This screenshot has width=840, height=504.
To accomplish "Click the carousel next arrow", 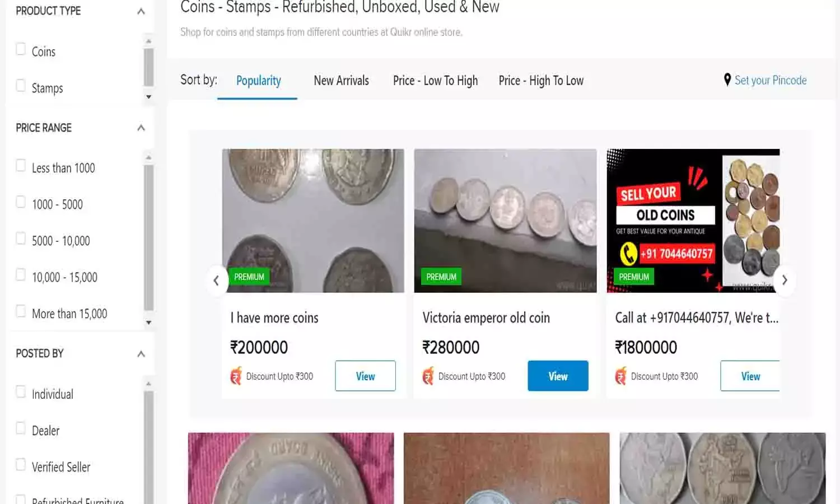I will [785, 280].
